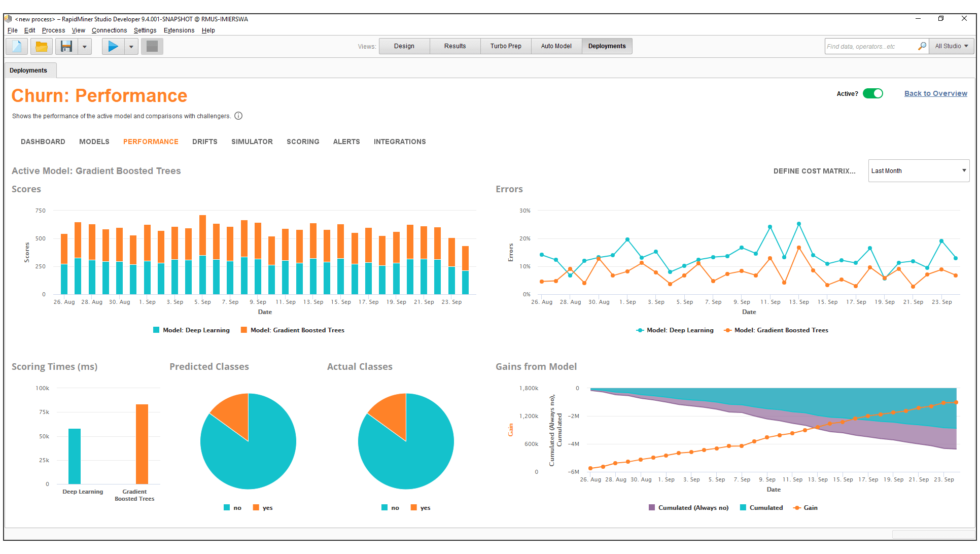
Task: Click the new process icon
Action: (17, 47)
